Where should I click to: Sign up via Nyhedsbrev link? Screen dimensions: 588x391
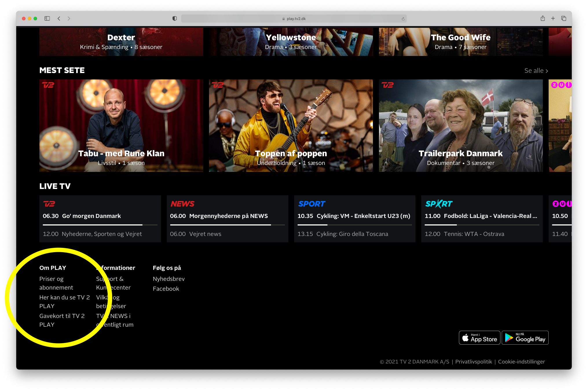tap(169, 279)
